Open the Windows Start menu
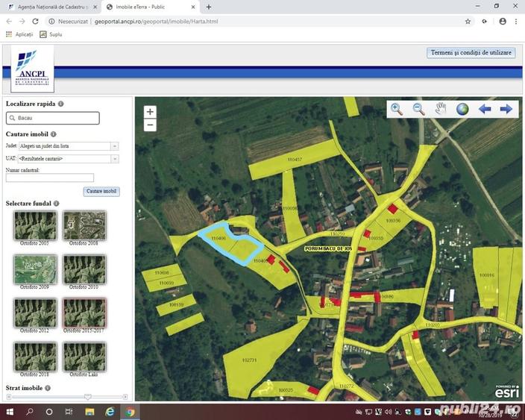The width and height of the screenshot is (525, 420). (x=10, y=412)
